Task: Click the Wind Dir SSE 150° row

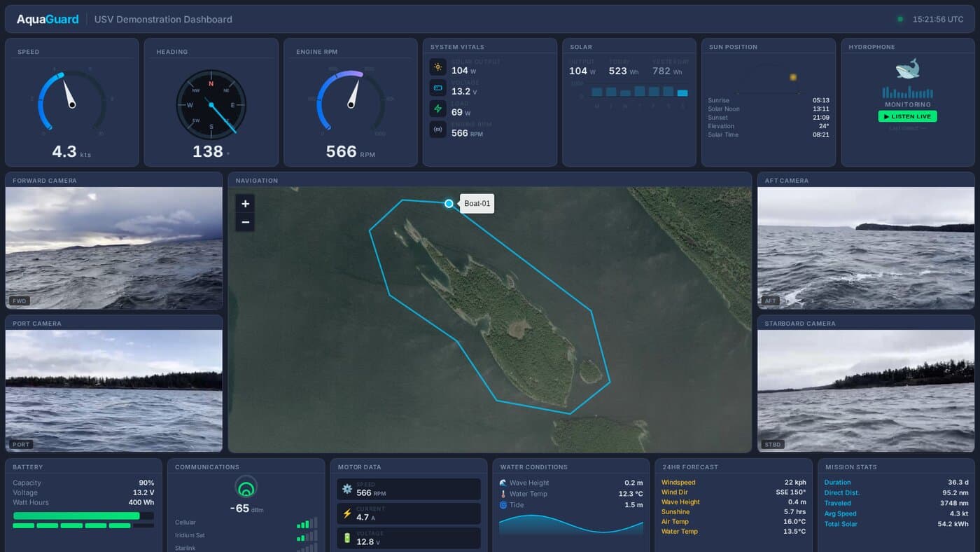Action: pyautogui.click(x=734, y=492)
